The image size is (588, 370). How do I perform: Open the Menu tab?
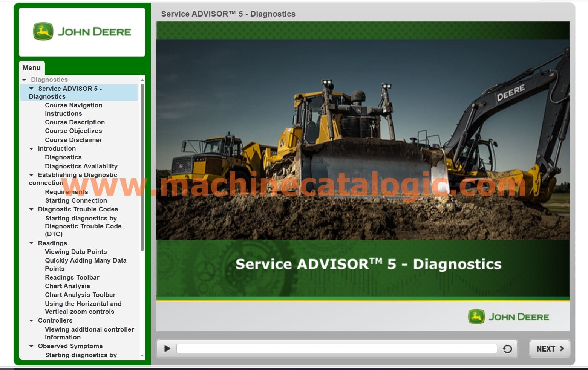(32, 68)
